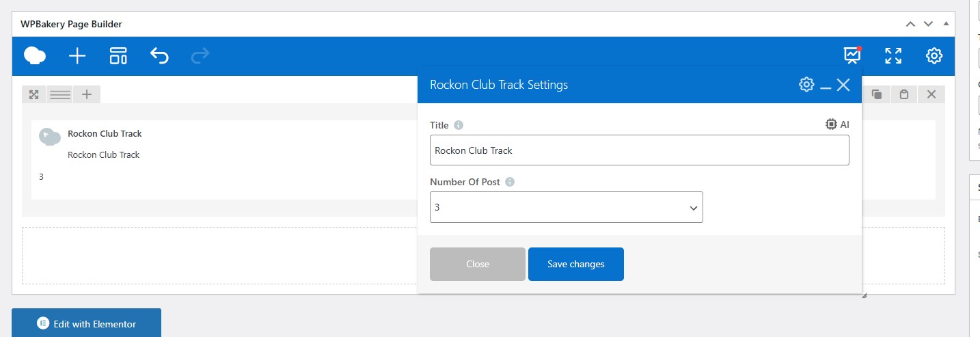Click the dialog resize handle corner
This screenshot has width=980, height=337.
click(864, 295)
